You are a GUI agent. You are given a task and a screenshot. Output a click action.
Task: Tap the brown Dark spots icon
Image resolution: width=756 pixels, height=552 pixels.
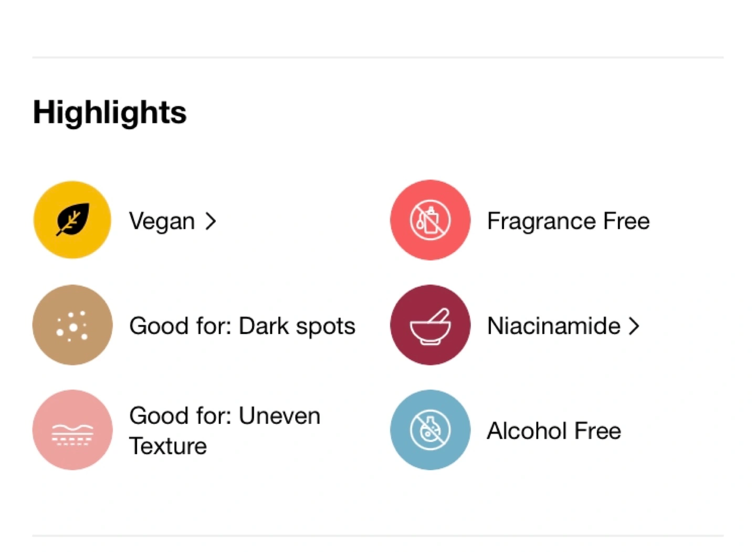[x=72, y=325]
